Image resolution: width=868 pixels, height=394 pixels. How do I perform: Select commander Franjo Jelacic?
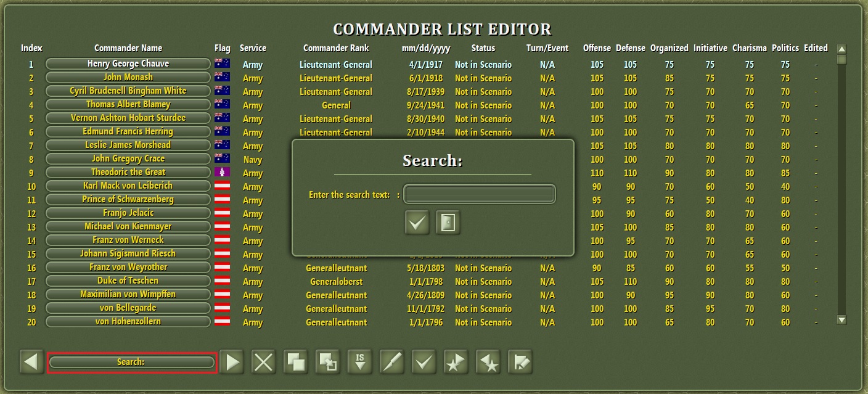coord(128,213)
